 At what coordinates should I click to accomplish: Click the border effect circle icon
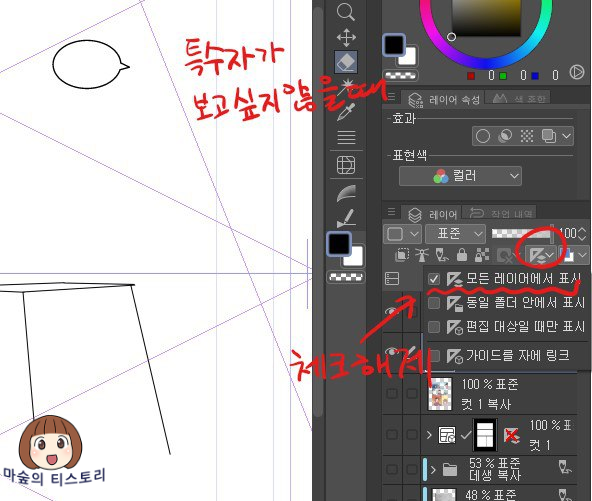(483, 136)
